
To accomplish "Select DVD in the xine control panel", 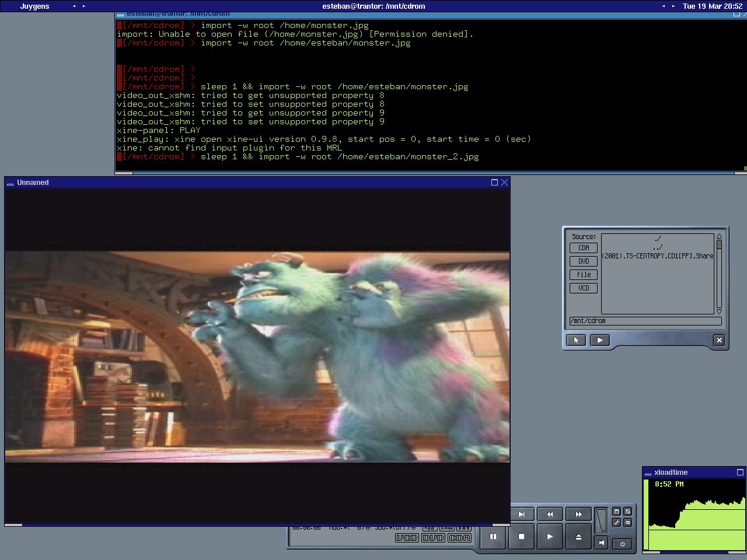I will point(434,538).
